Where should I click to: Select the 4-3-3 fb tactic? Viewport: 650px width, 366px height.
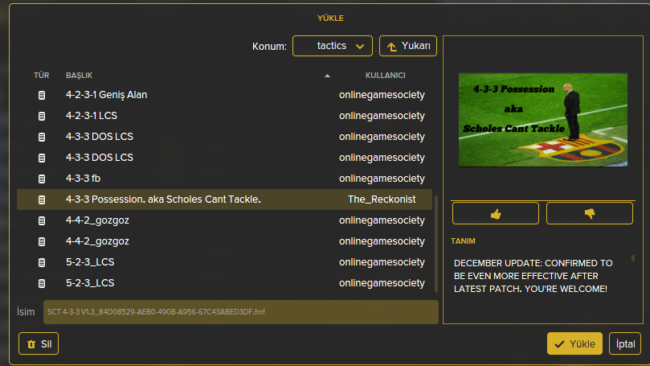[224, 179]
